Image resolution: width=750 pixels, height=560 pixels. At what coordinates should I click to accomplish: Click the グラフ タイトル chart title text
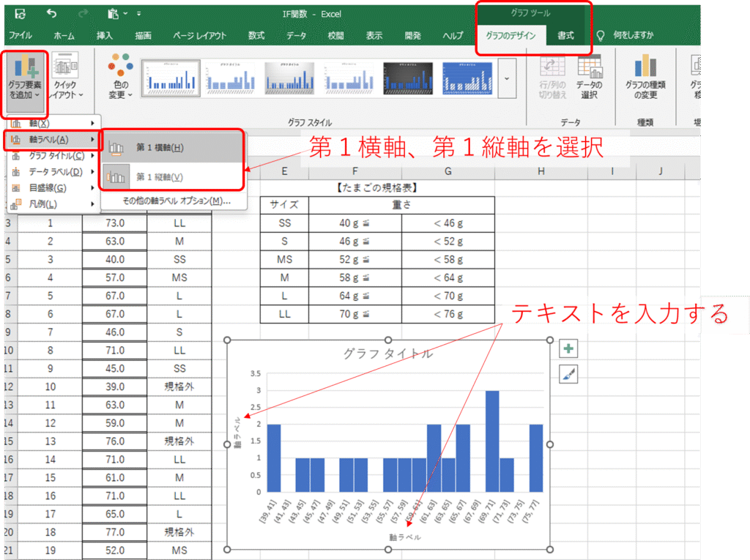(x=387, y=354)
